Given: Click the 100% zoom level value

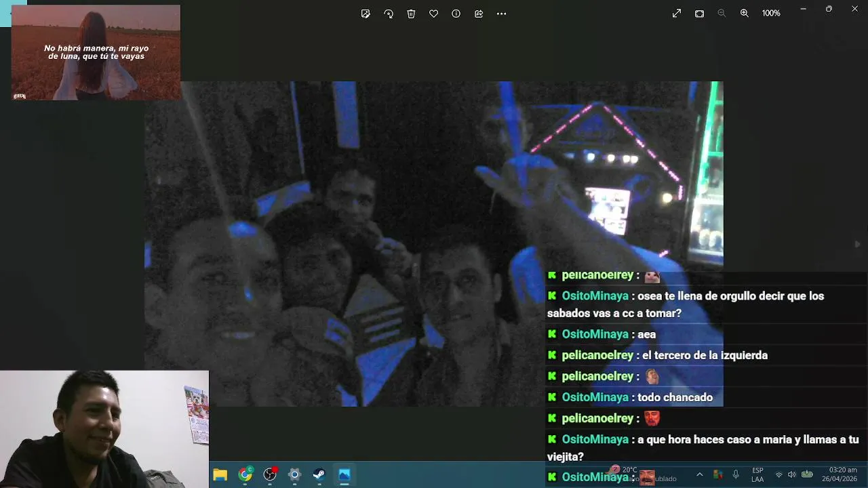Looking at the screenshot, I should [x=771, y=14].
